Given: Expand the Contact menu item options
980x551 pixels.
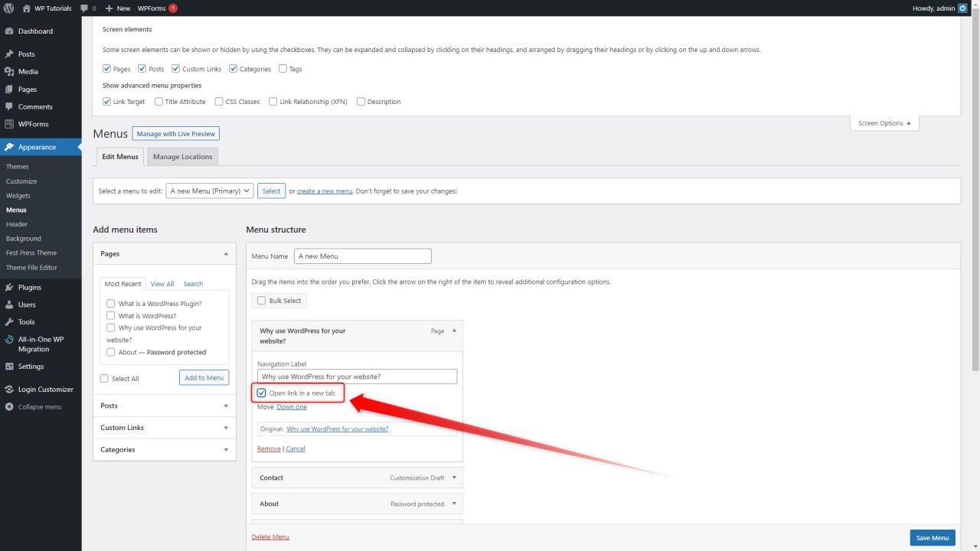Looking at the screenshot, I should (453, 478).
